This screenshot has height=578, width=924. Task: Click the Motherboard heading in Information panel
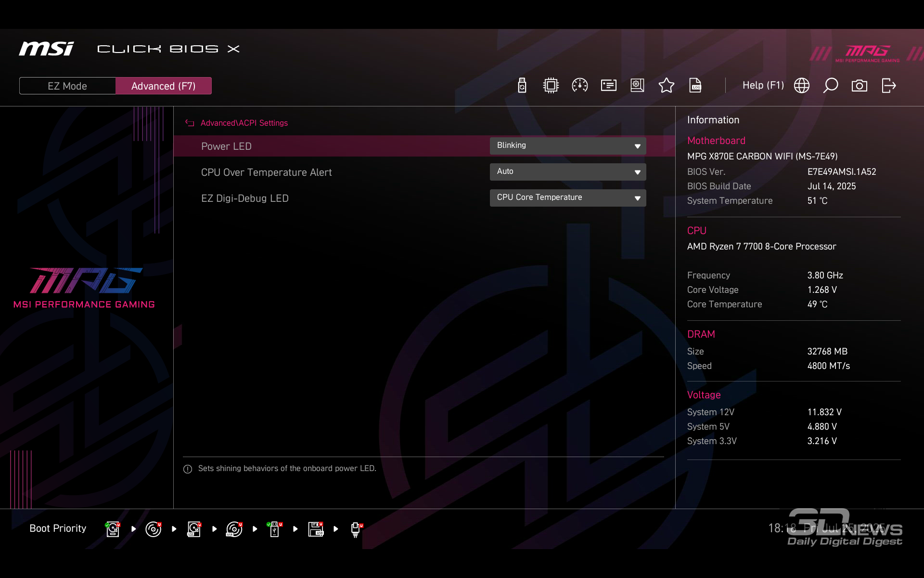(716, 141)
